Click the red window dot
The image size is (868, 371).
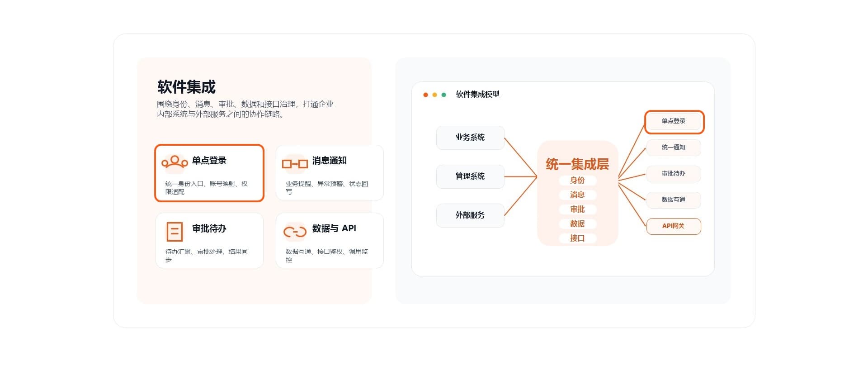[x=425, y=95]
